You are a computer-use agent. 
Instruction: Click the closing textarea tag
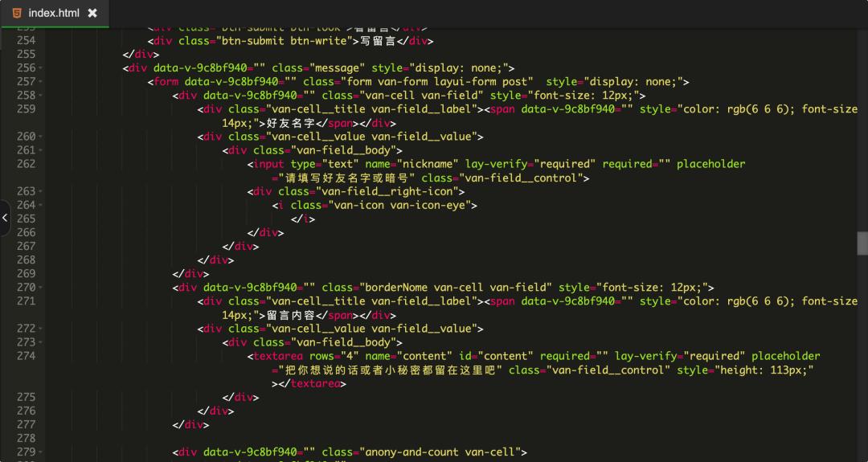312,383
